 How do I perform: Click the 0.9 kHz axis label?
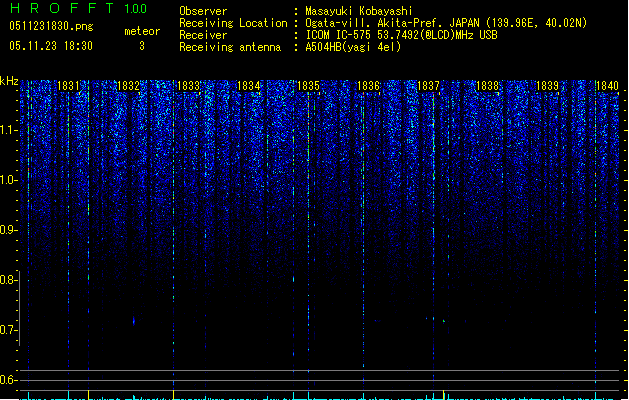pos(8,230)
